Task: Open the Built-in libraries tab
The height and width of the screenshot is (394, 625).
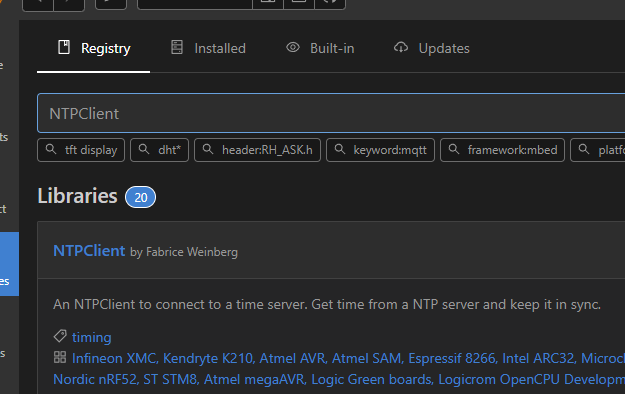Action: click(320, 48)
